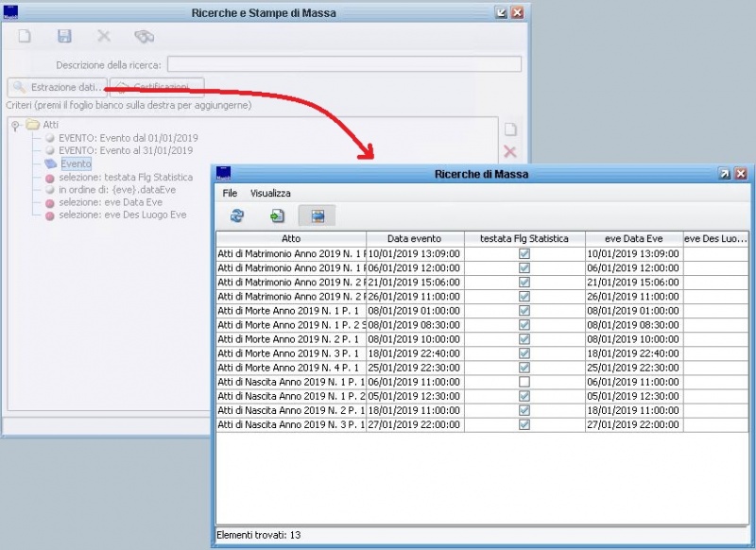
Task: Click restore icon of Ricerche e Stampe di Massa window
Action: click(501, 12)
